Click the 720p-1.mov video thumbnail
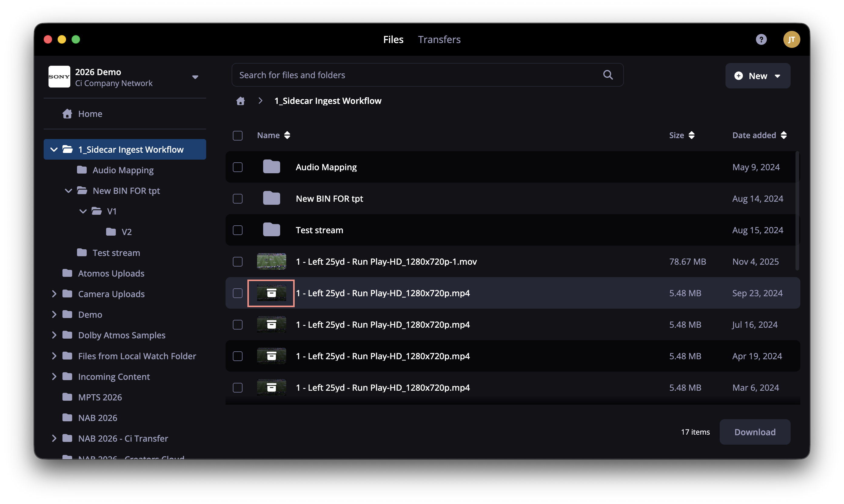This screenshot has height=504, width=844. point(271,261)
